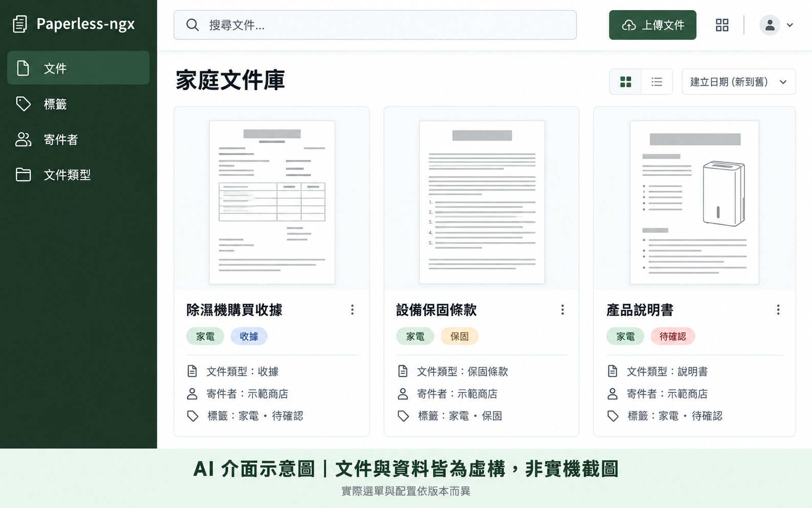Viewport: 812px width, 508px height.
Task: Click the upload cloud icon in 上傳文件
Action: (x=629, y=25)
